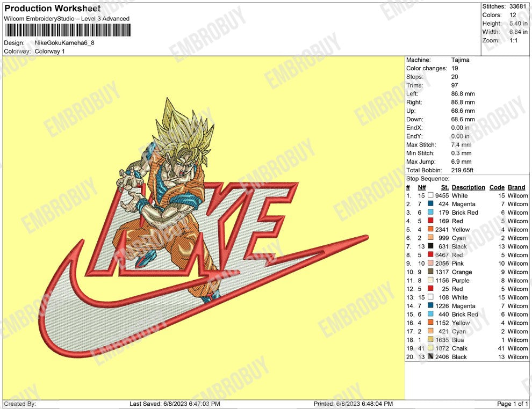Click the white swatch in stop row 9455
The height and width of the screenshot is (409, 532).
click(430, 195)
